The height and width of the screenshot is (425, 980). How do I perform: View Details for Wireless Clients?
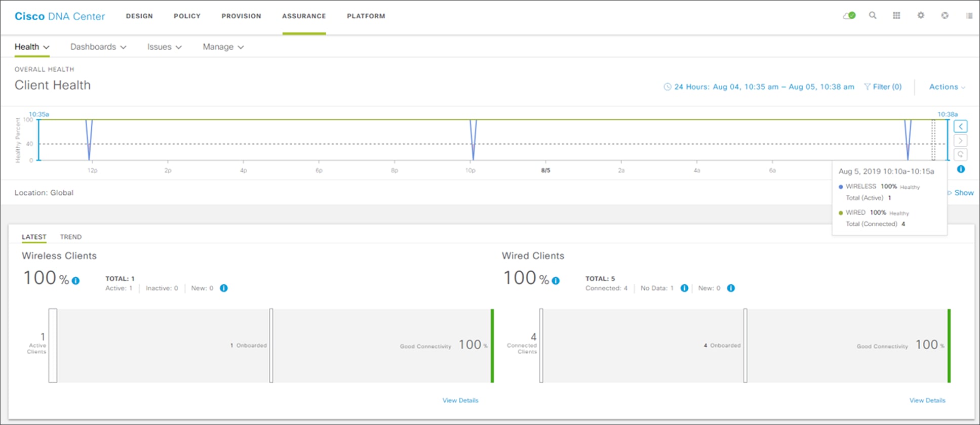(460, 400)
